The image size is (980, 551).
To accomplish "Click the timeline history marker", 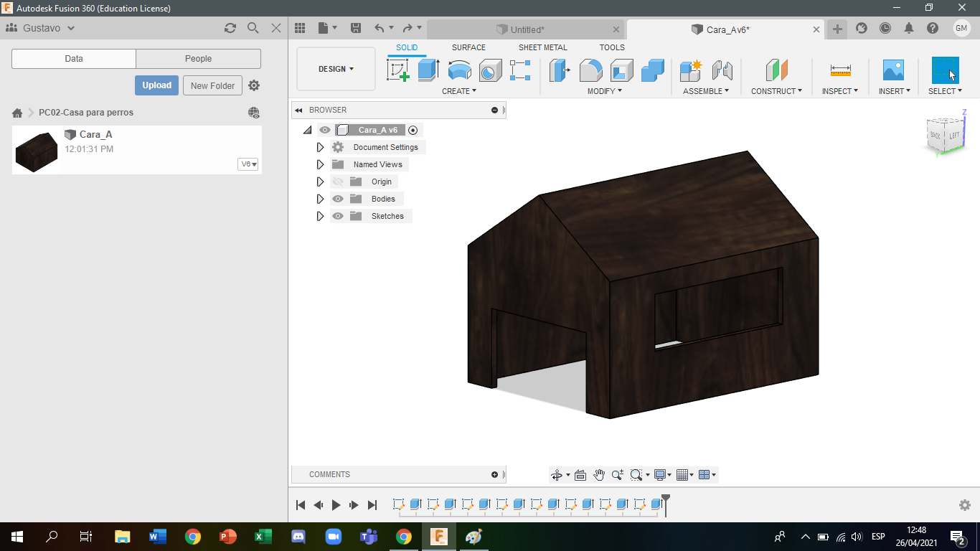I will [x=666, y=499].
